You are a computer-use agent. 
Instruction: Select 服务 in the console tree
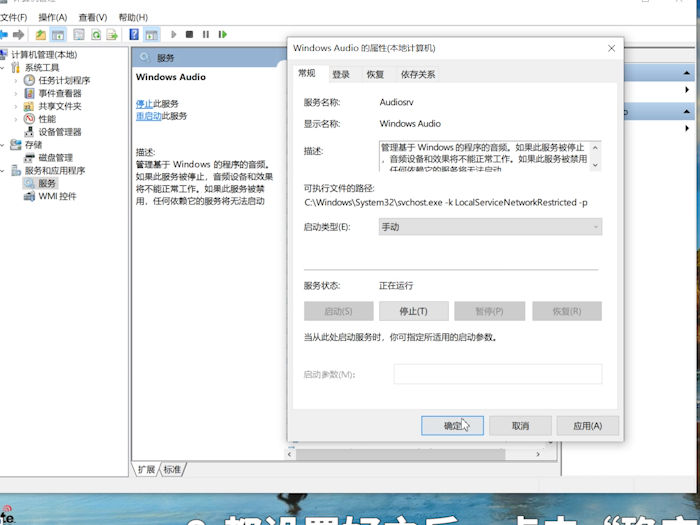[x=46, y=183]
